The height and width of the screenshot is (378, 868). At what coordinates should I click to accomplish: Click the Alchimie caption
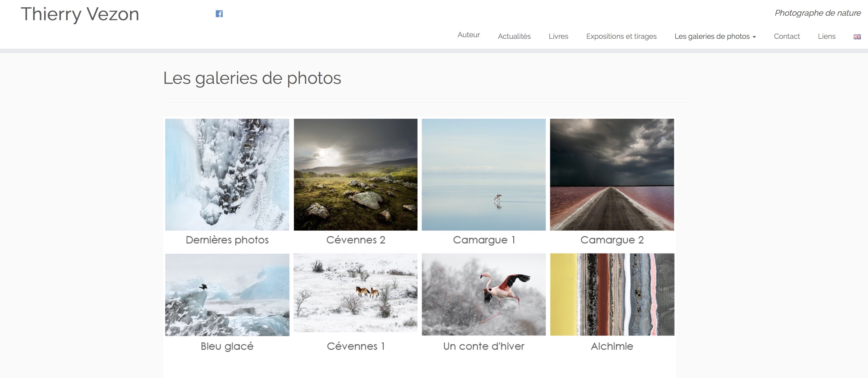tap(612, 346)
